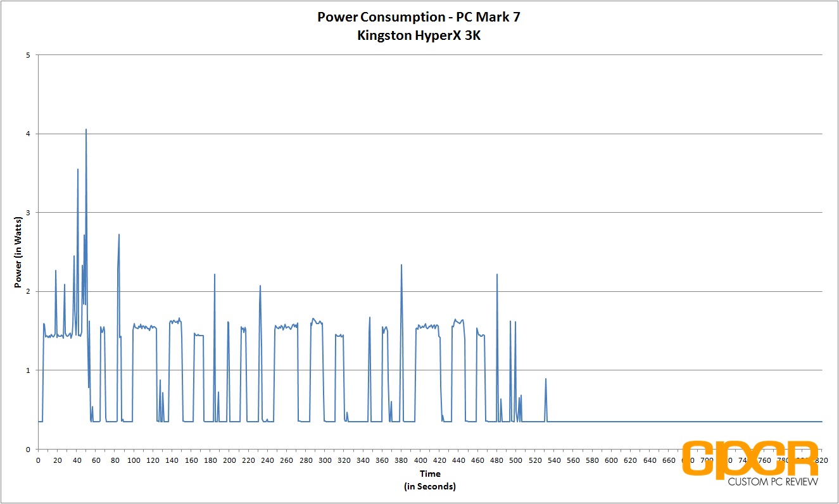Click the "220" tick label on the time axis

(x=248, y=460)
